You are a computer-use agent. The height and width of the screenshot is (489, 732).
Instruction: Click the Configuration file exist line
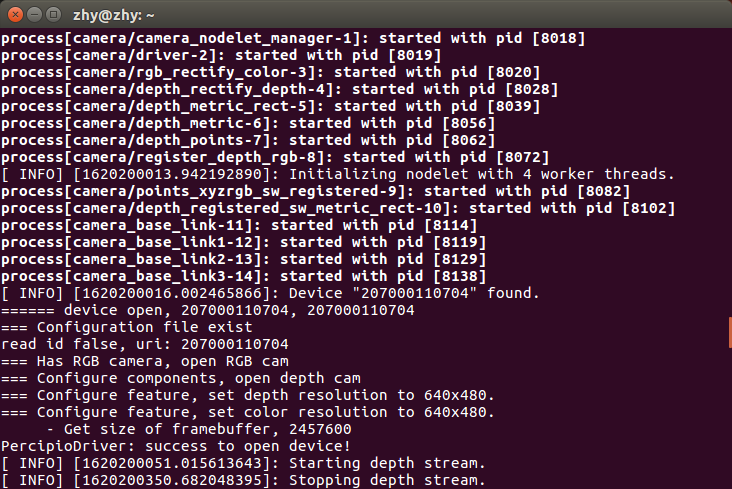127,327
